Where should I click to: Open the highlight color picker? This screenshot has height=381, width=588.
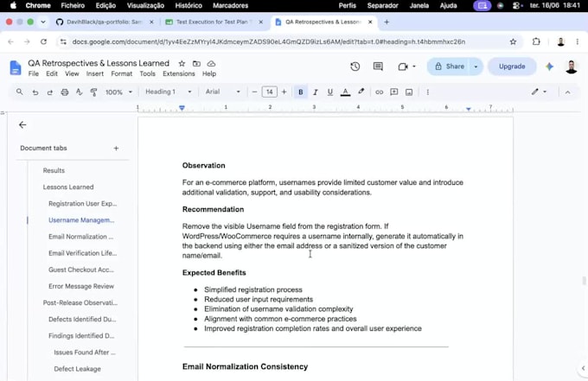point(361,92)
